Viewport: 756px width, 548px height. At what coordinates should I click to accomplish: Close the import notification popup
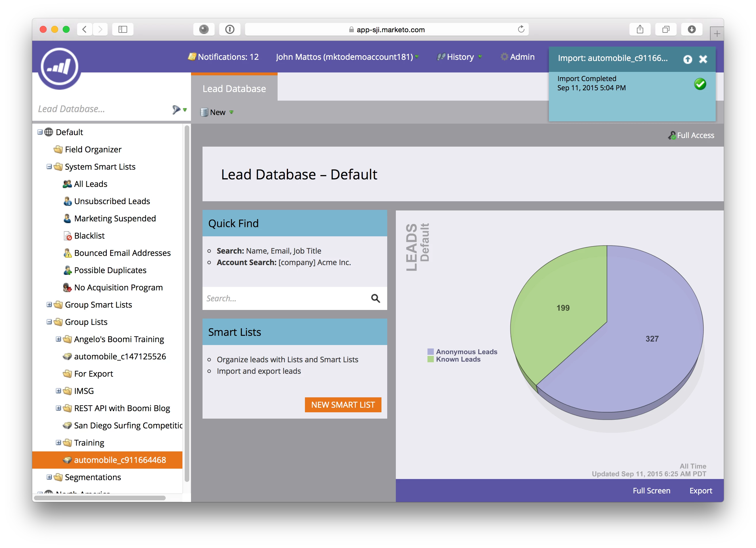[x=703, y=59]
